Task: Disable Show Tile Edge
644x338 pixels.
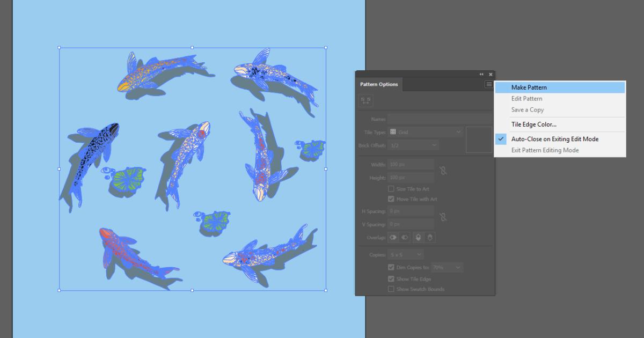Action: (390, 278)
